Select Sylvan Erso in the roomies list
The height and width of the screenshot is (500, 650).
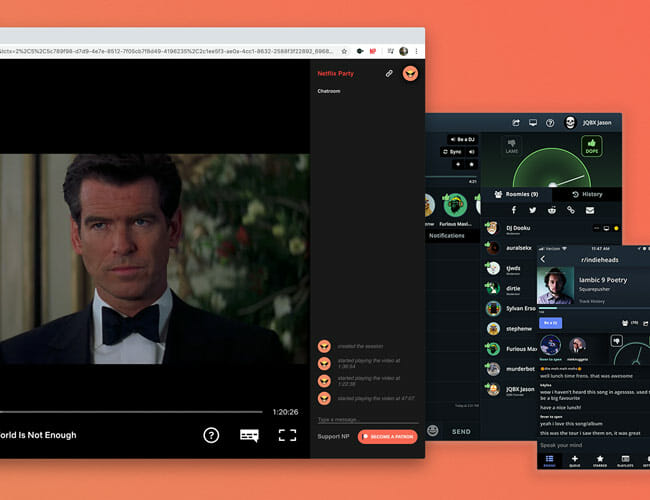[510, 308]
